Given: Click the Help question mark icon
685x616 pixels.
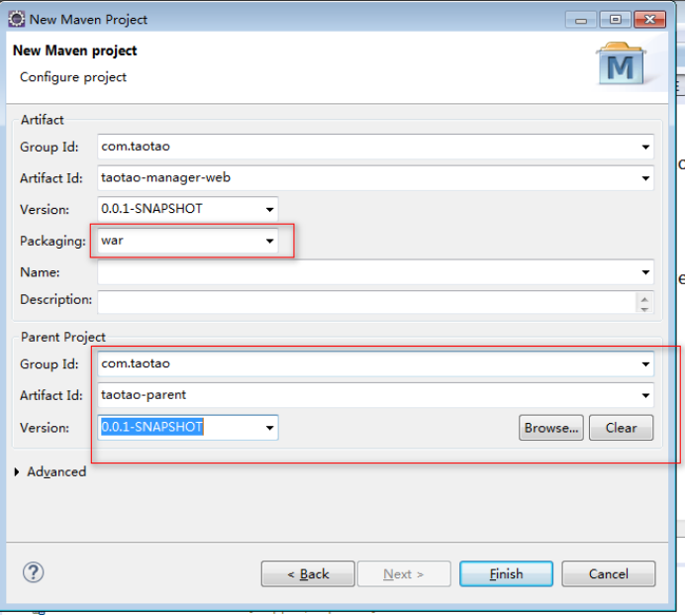Looking at the screenshot, I should click(34, 572).
